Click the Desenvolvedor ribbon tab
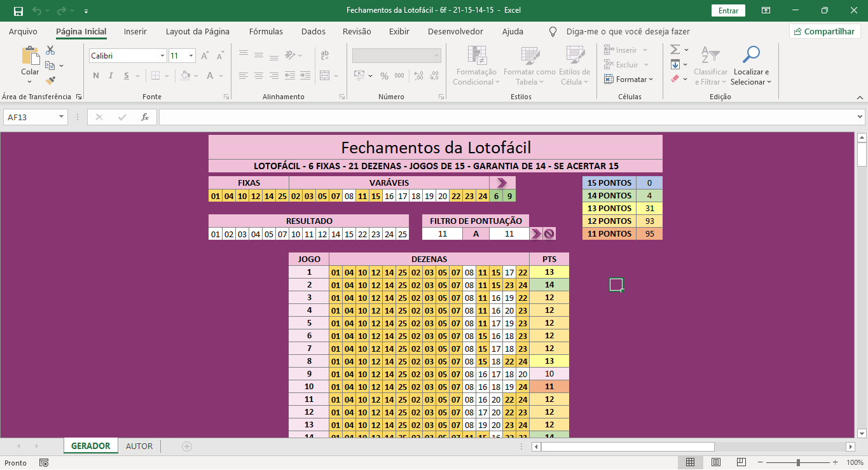The height and width of the screenshot is (470, 868). click(x=455, y=31)
